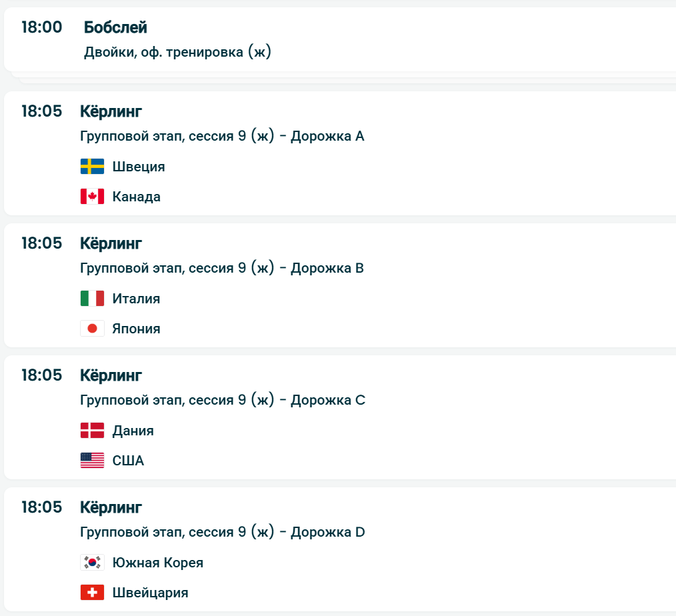Click the Italy flag icon
The height and width of the screenshot is (616, 676).
[x=92, y=298]
